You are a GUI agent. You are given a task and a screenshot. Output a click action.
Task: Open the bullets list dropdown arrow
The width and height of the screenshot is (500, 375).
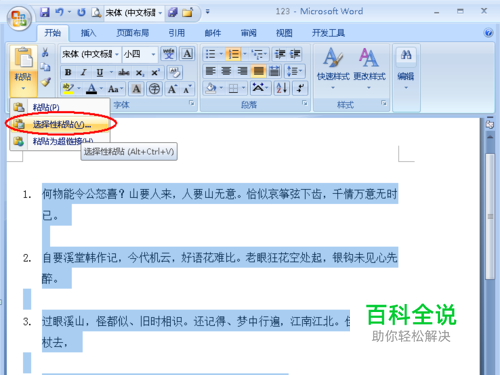[x=221, y=54]
